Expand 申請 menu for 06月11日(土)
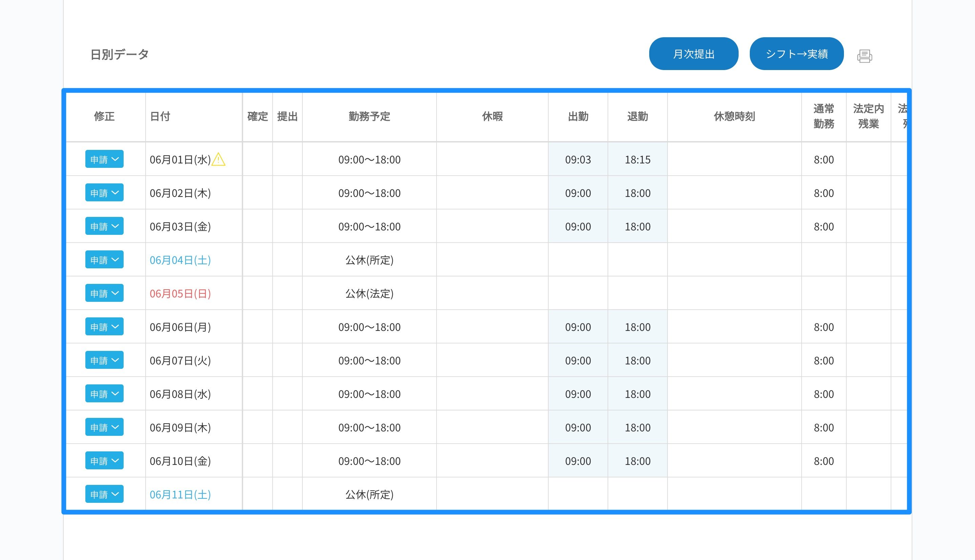This screenshot has width=975, height=560. pos(104,494)
